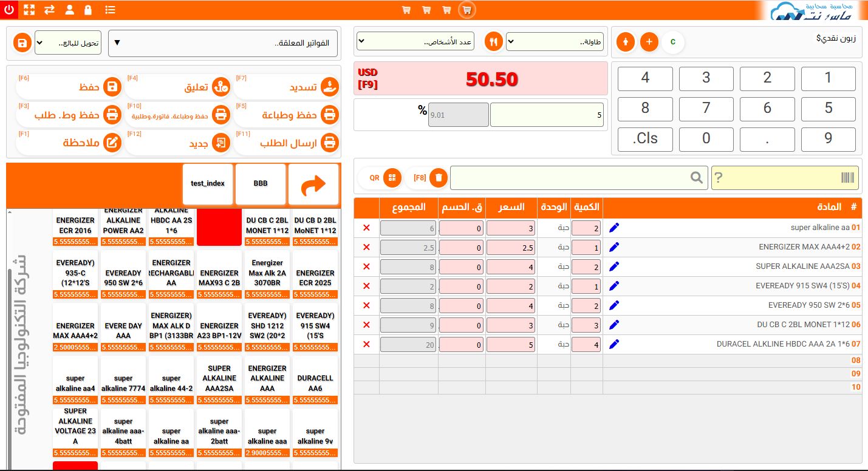Click the fork and knife table icon

tap(494, 42)
